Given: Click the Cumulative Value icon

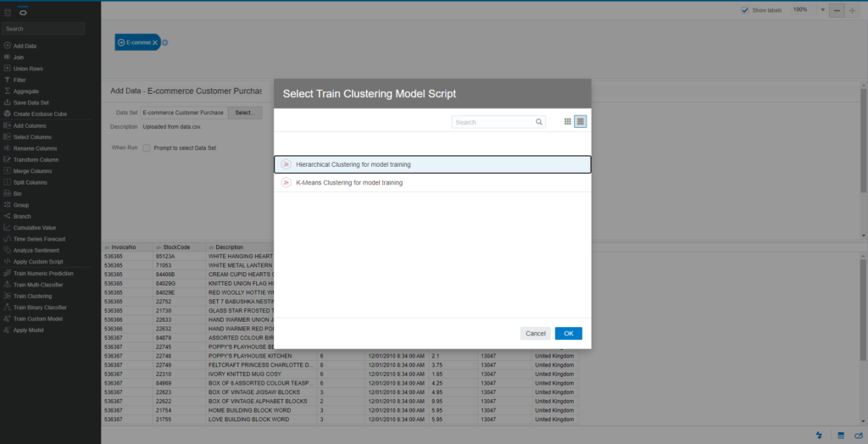Looking at the screenshot, I should point(7,228).
